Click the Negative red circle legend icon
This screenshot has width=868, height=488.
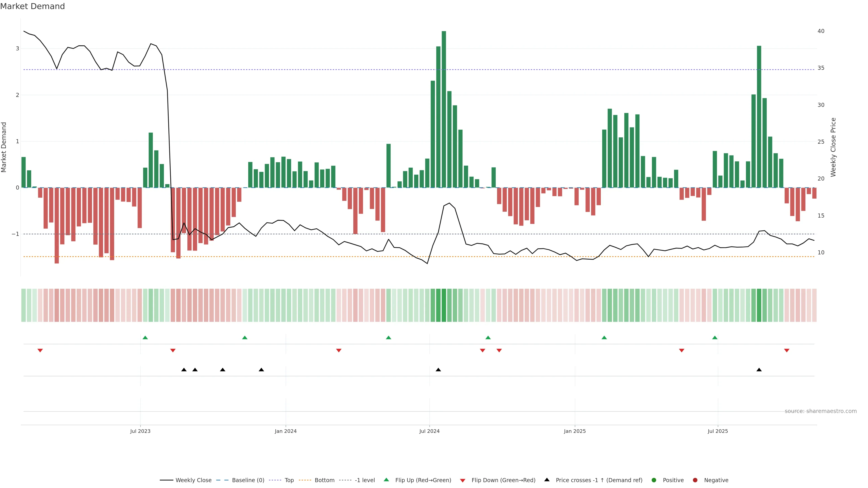[695, 480]
